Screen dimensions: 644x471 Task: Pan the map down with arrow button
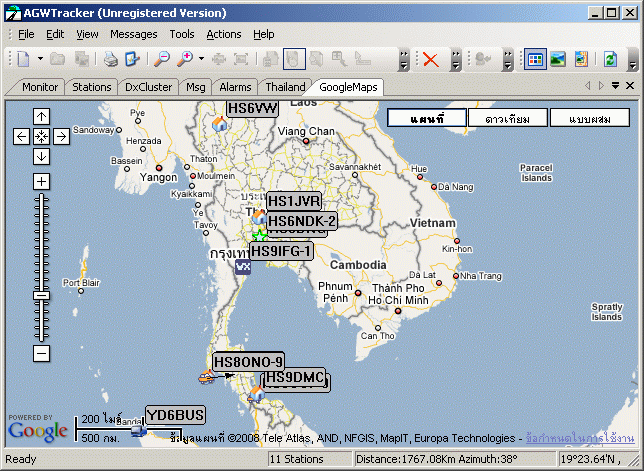point(41,156)
